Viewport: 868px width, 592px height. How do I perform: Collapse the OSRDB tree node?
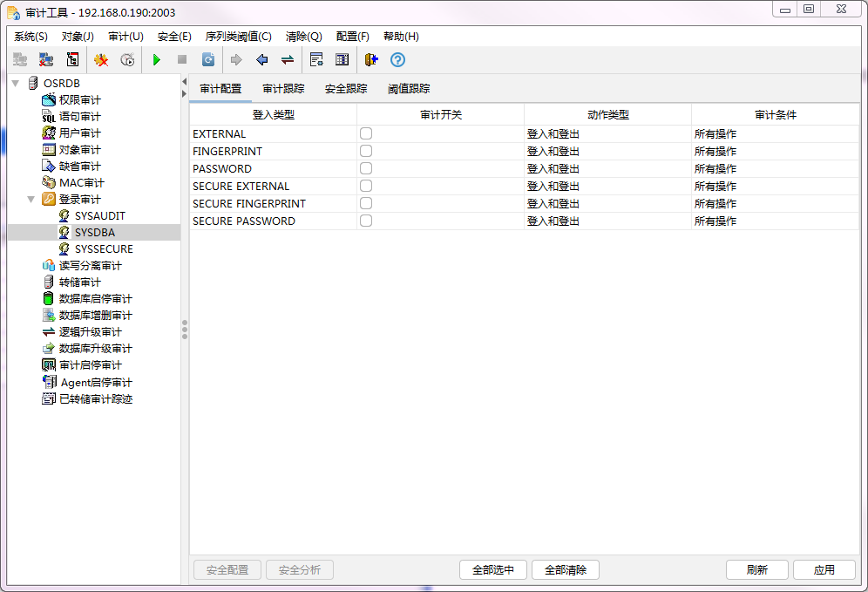pyautogui.click(x=17, y=83)
